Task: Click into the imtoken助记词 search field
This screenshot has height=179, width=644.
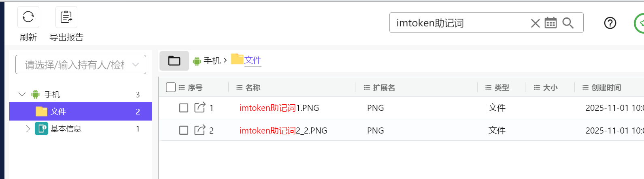Action: click(457, 23)
